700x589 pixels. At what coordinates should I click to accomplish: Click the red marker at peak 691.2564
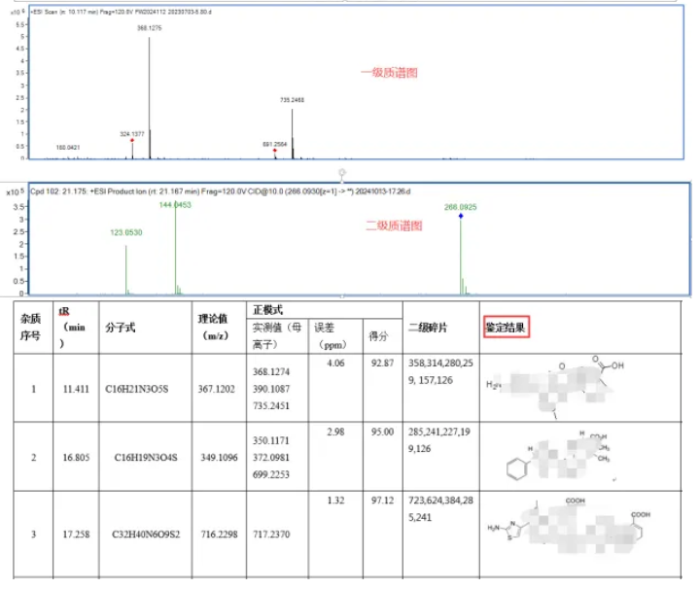click(275, 151)
